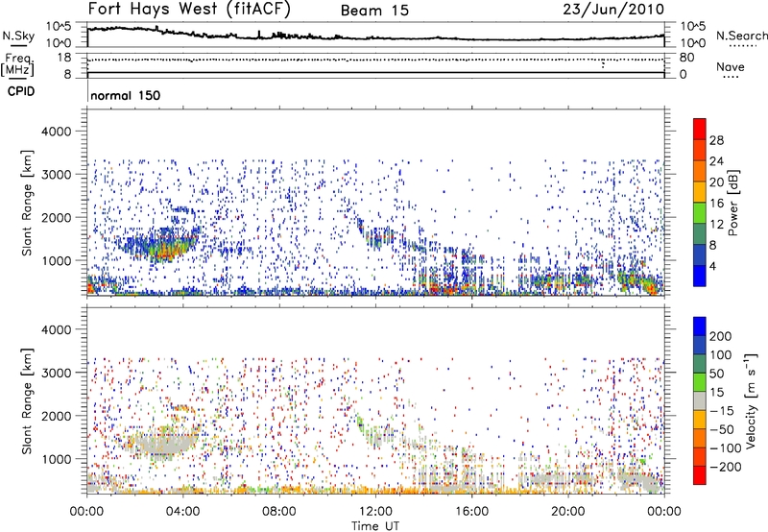The height and width of the screenshot is (532, 768).
Task: Click the "-100" label on Velocity colorbar
Action: click(x=725, y=448)
